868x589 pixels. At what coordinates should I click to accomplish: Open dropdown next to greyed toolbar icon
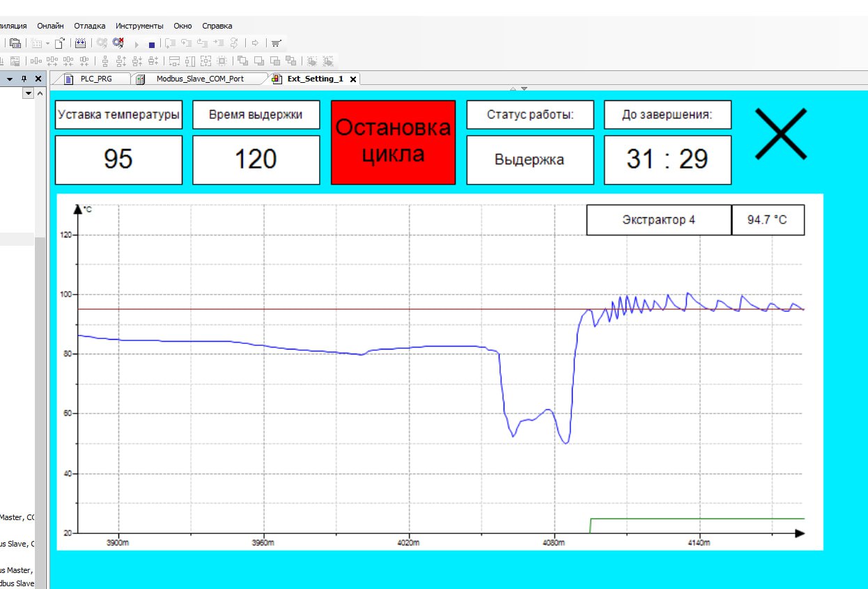coord(47,43)
